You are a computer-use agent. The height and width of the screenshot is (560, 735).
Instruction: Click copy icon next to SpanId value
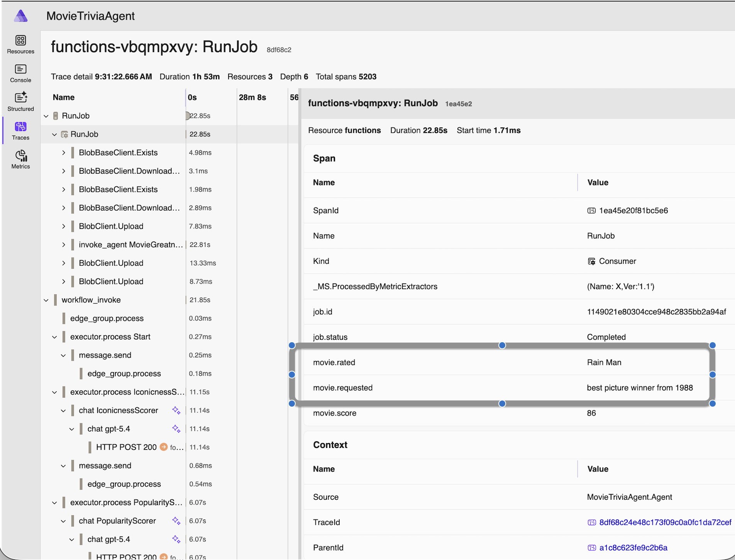pos(591,210)
